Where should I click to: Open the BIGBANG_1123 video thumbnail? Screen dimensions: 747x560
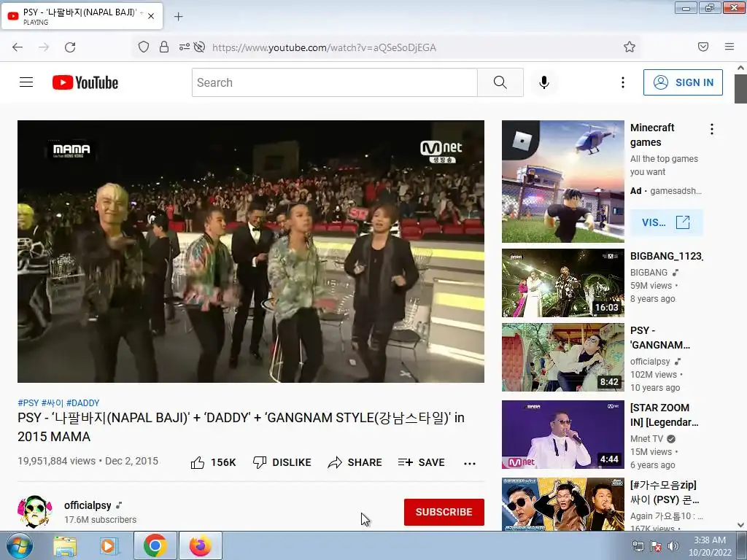[x=562, y=283]
